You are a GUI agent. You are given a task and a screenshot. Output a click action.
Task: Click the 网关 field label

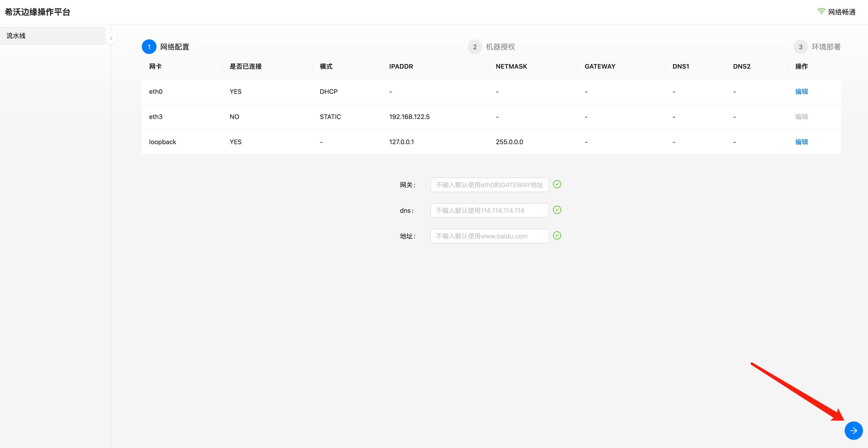407,185
